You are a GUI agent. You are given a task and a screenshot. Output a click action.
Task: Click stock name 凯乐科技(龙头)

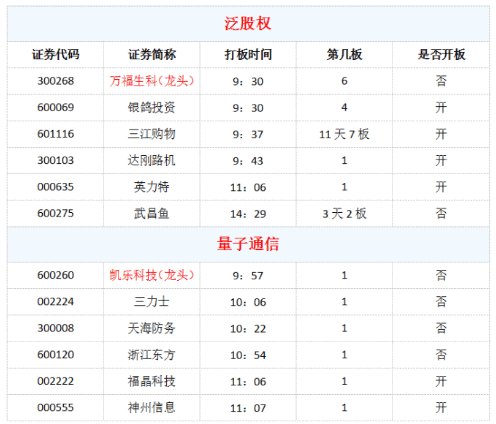tap(152, 275)
